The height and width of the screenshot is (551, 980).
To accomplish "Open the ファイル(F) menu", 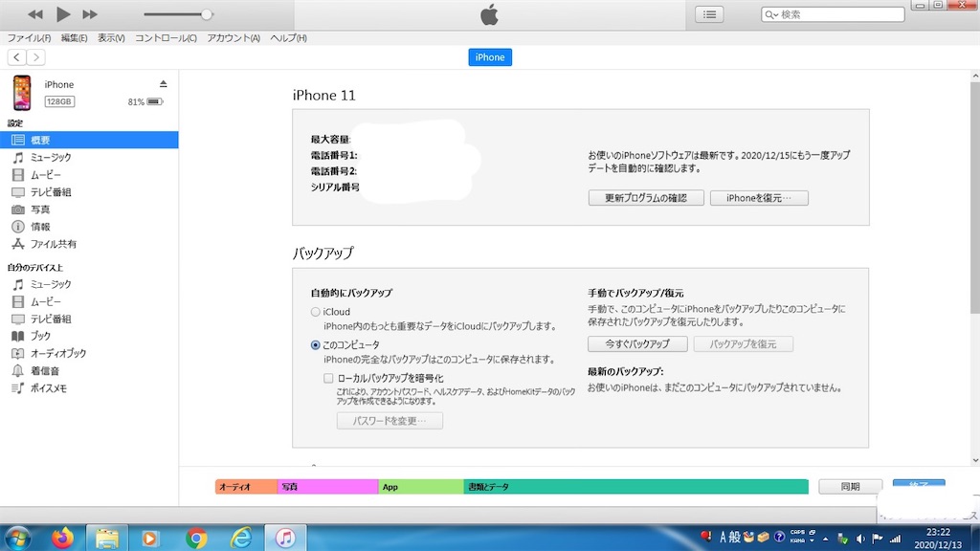I will coord(29,38).
